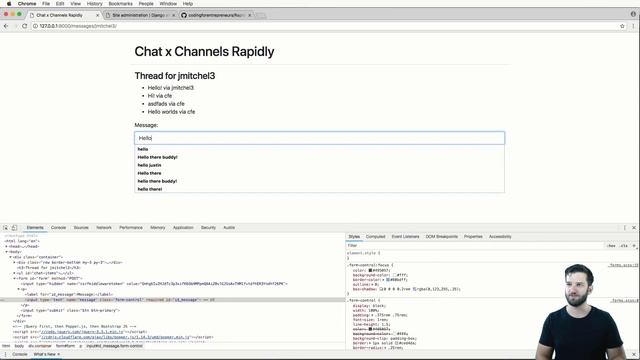Expand the padding shorthand triangle
Screen dimensions: 640x360
373,315
